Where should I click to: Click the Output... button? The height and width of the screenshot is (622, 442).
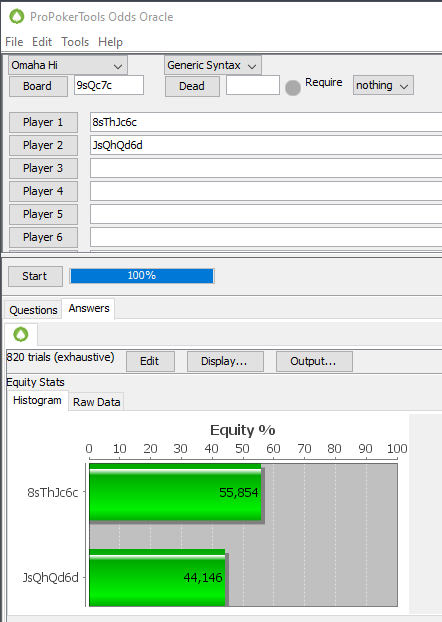pos(314,361)
